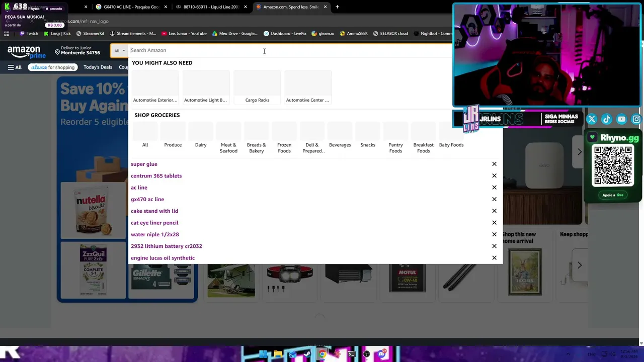
Task: Remove '2932 lithium battery cr2032' from history
Action: coord(494,246)
